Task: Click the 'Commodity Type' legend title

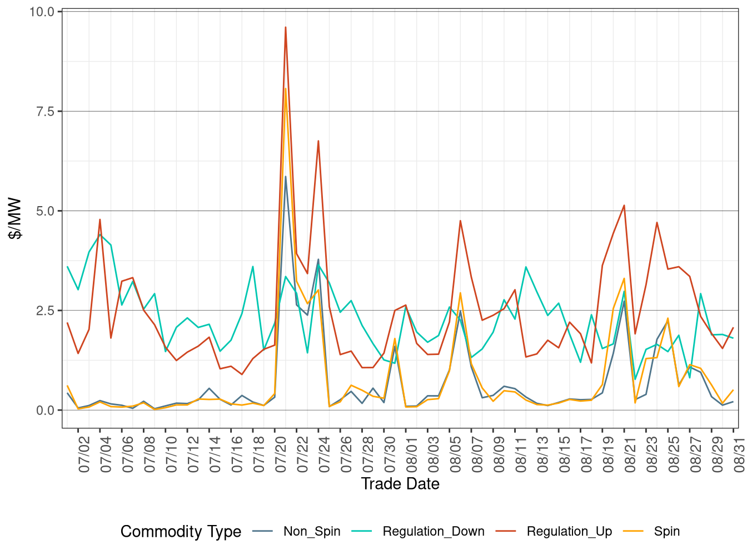Action: [181, 532]
